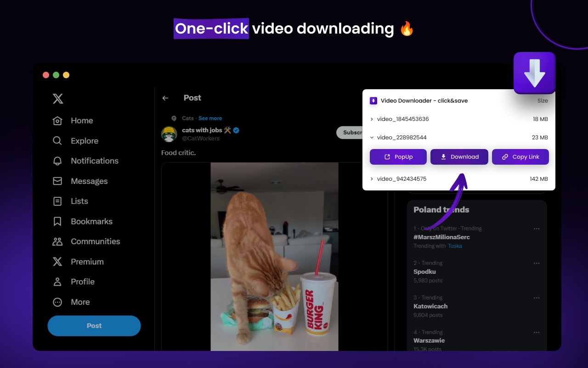Click the X logo in sidebar
588x368 pixels.
(58, 98)
